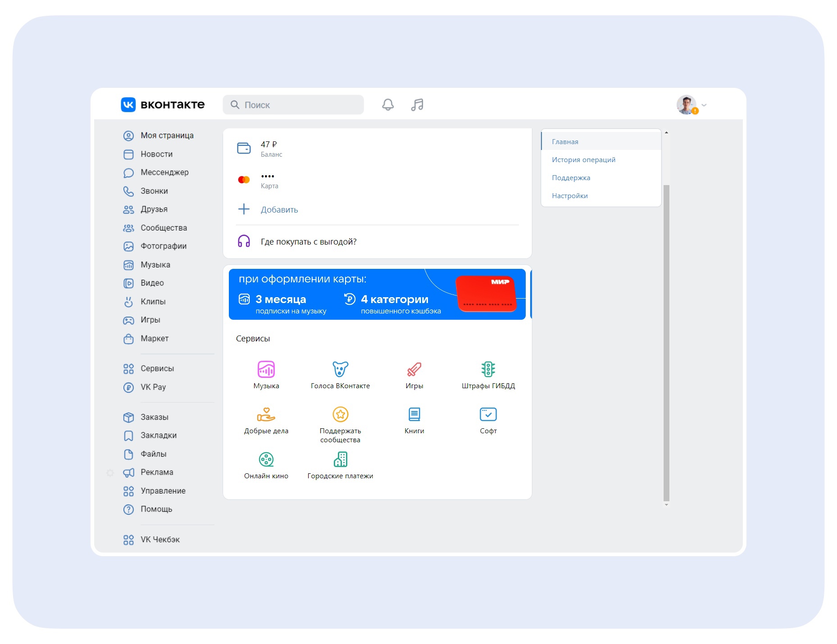Click inside the Поиск search field

click(293, 104)
